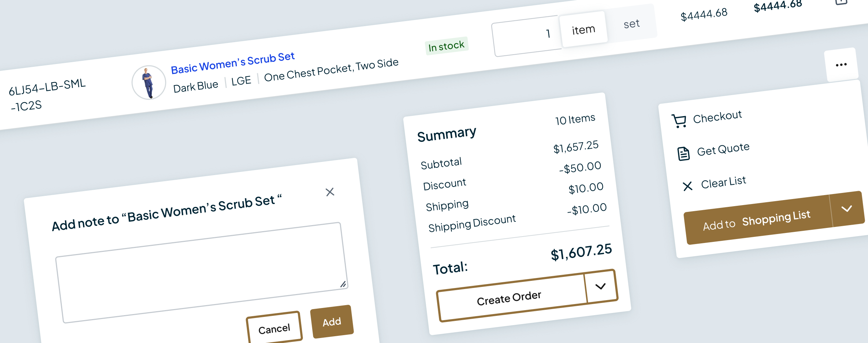Expand the Create Order dropdown arrow
The width and height of the screenshot is (868, 343).
[600, 286]
